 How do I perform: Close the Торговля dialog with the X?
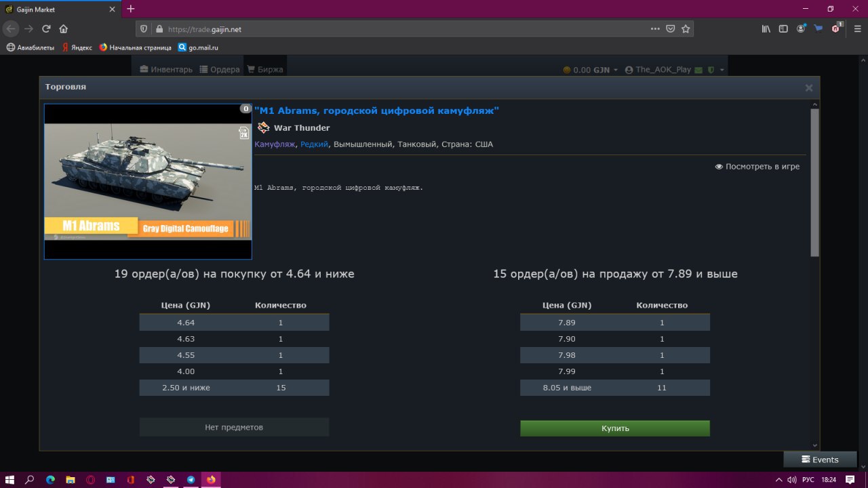click(x=808, y=87)
